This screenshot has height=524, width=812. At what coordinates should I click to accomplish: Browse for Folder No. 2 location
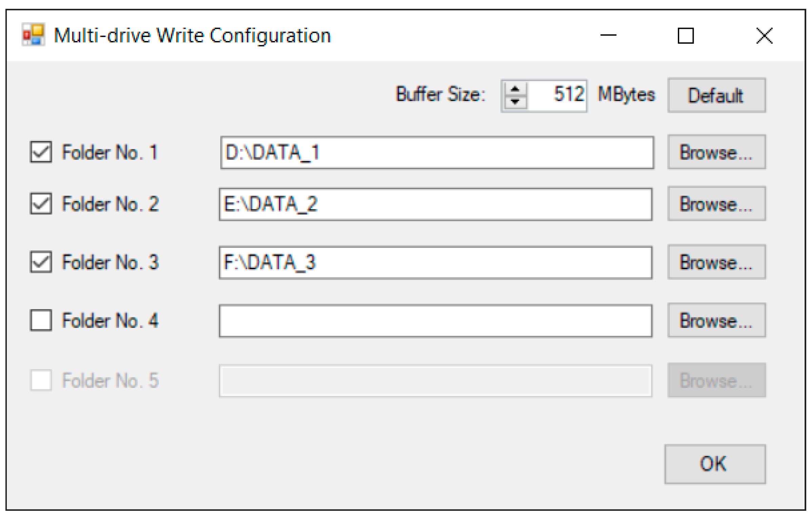coord(717,204)
